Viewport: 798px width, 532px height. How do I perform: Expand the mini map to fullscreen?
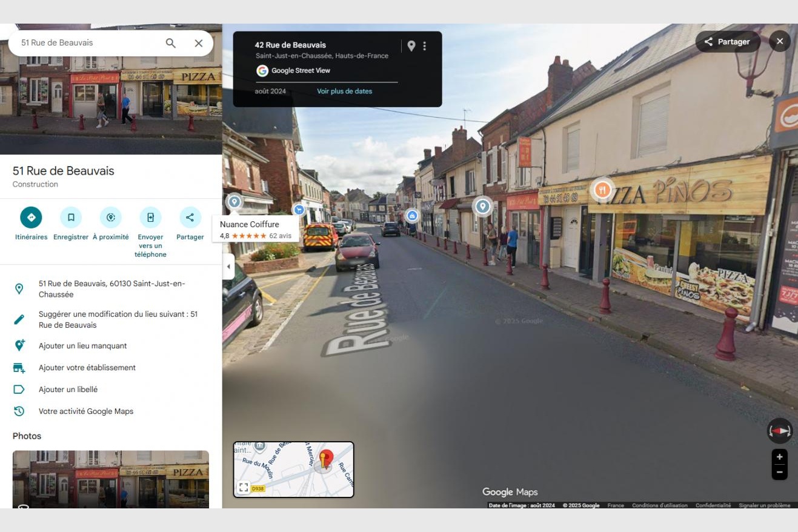point(243,487)
